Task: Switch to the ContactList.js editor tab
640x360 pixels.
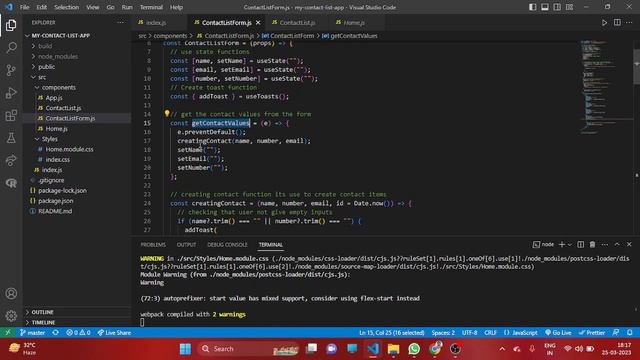Action: (x=297, y=23)
